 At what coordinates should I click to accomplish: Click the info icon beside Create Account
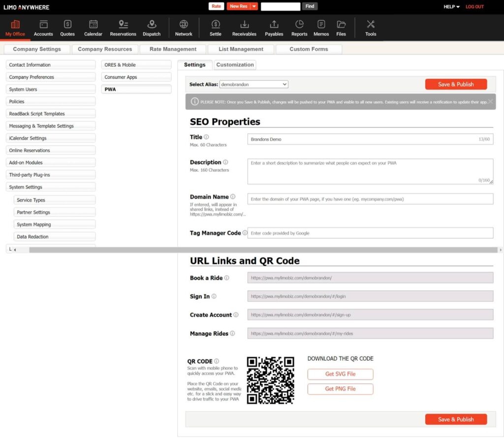[236, 315]
